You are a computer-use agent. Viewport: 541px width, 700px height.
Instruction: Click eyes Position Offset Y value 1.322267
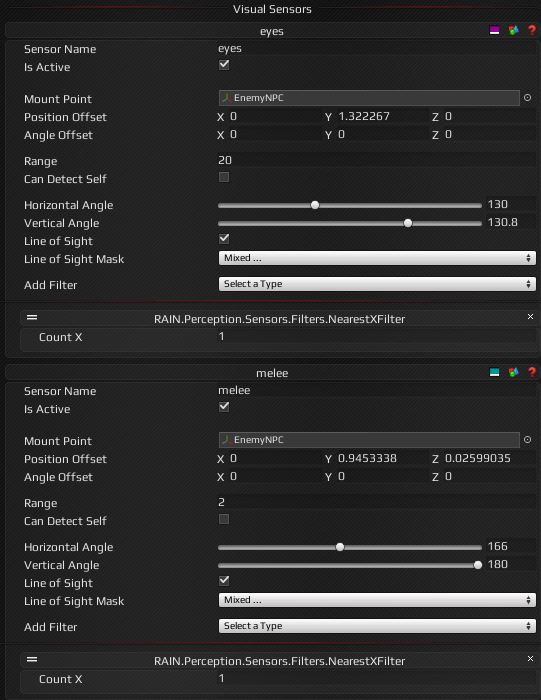(x=382, y=117)
